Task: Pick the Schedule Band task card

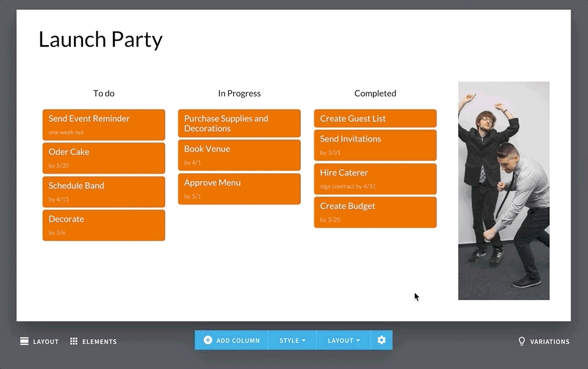Action: [104, 191]
